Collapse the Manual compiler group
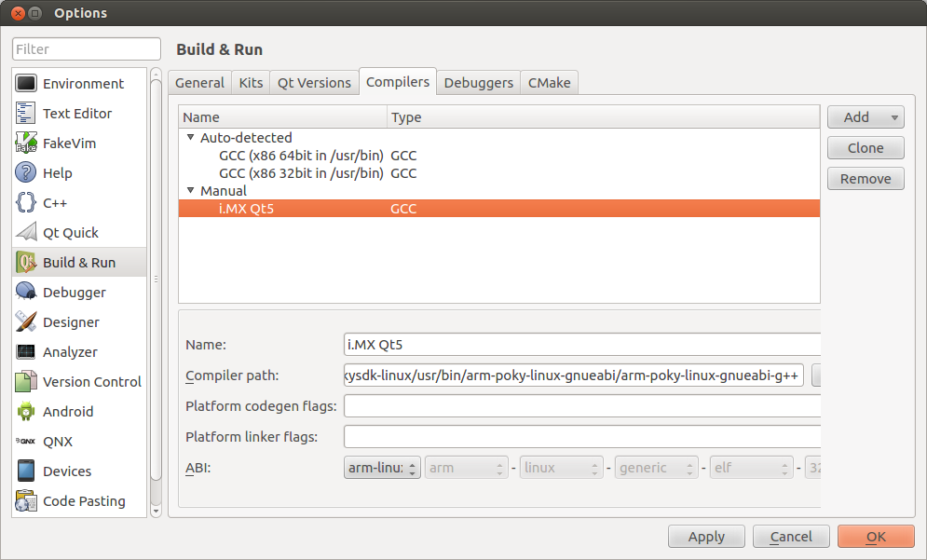This screenshot has width=927, height=560. pyautogui.click(x=190, y=190)
